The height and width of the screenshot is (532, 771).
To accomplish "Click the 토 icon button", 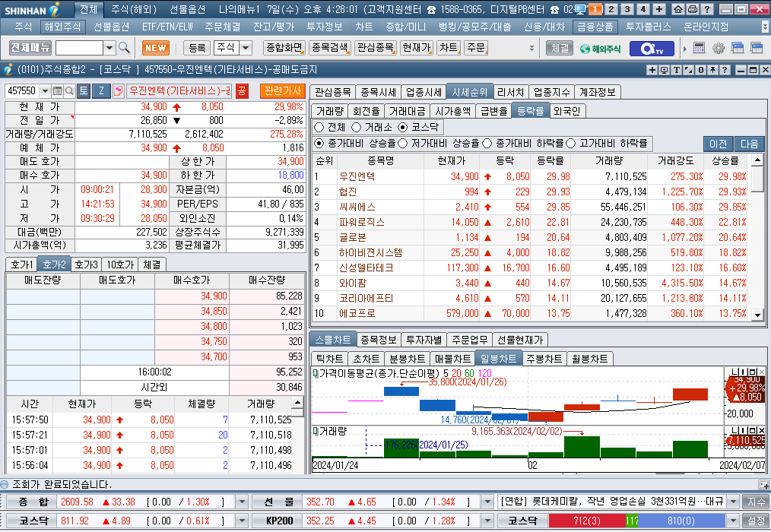I will [84, 91].
